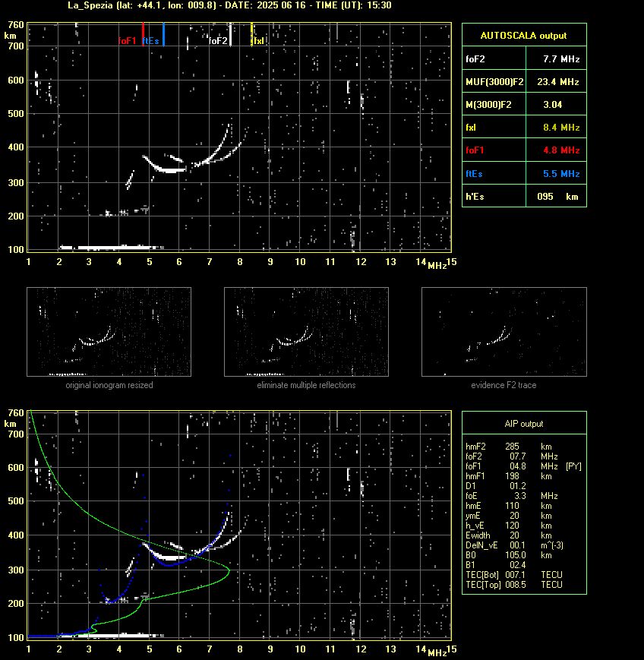Click the DelN_vE 00.1 row
The height and width of the screenshot is (660, 644).
(x=514, y=545)
